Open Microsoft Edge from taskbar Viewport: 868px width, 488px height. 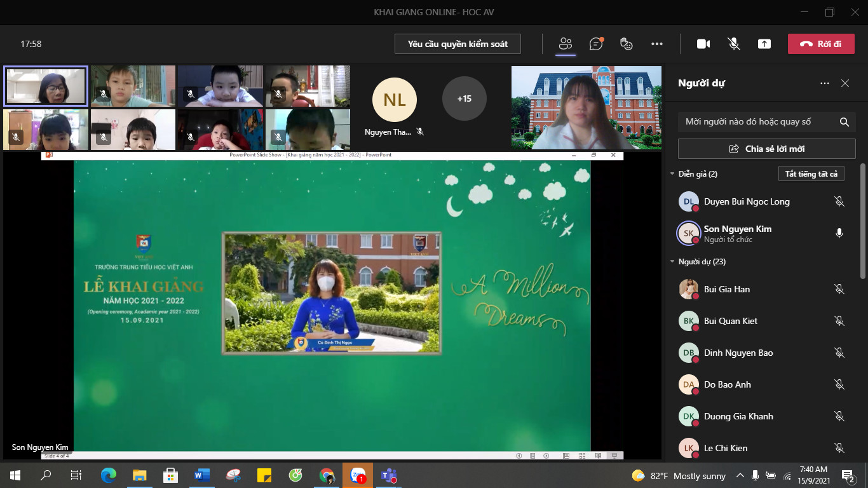[109, 475]
